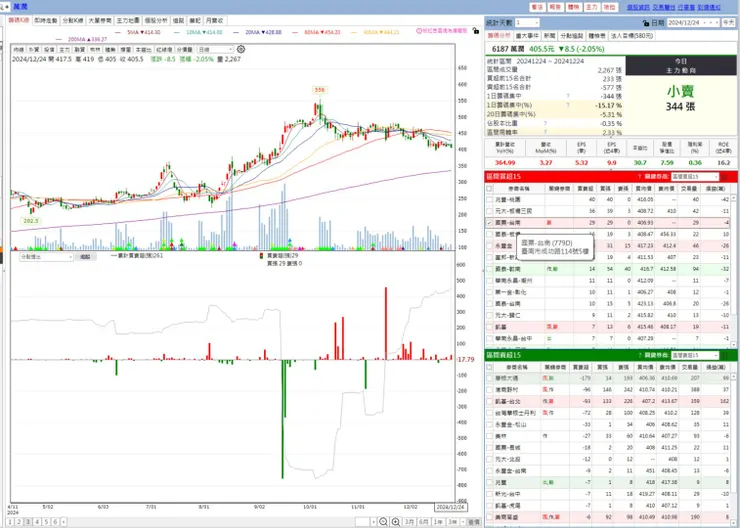Click the help icon beside 1日籌碼集中(%)

[568, 105]
